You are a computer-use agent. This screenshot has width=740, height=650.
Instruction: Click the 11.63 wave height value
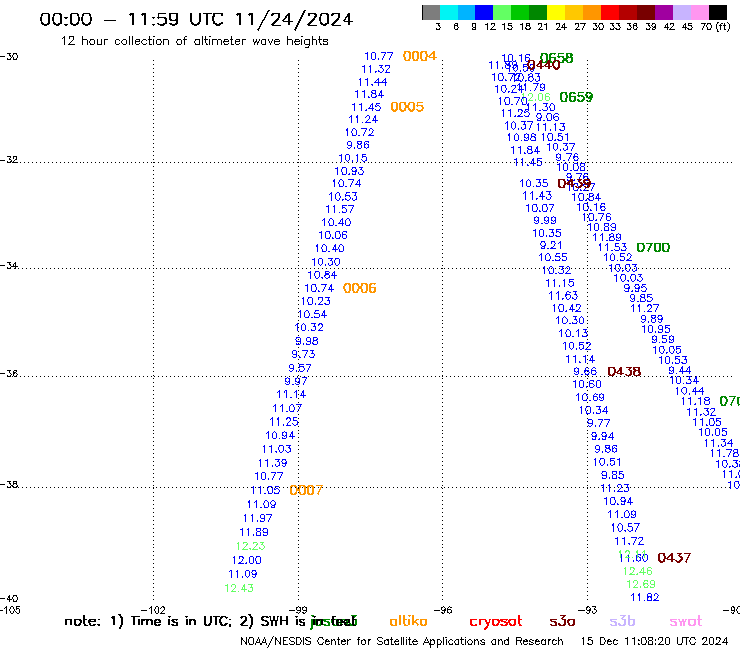point(563,295)
